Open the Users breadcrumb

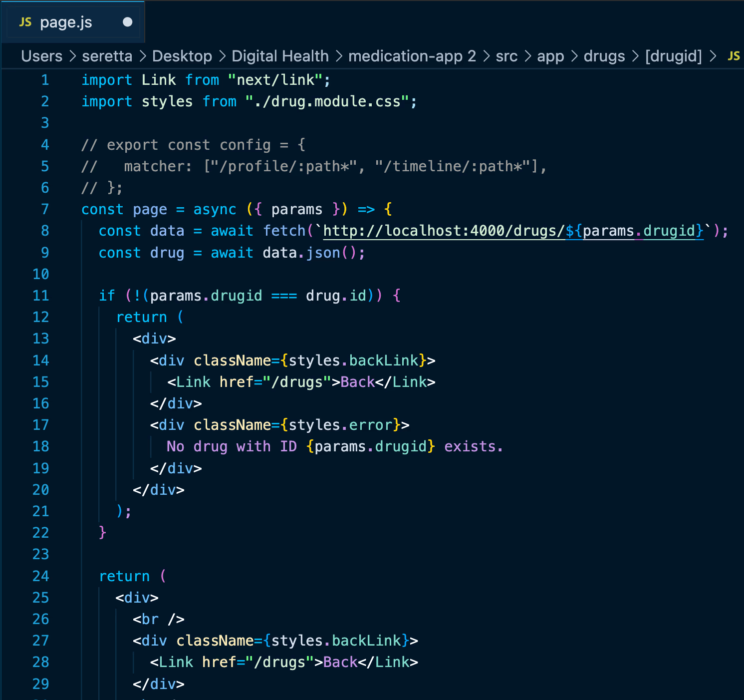pos(42,56)
